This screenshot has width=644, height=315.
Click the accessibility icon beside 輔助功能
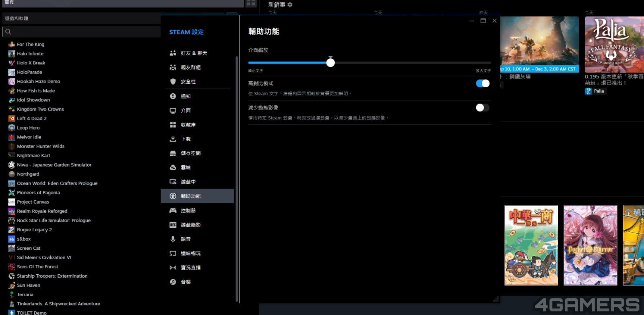[x=173, y=196]
